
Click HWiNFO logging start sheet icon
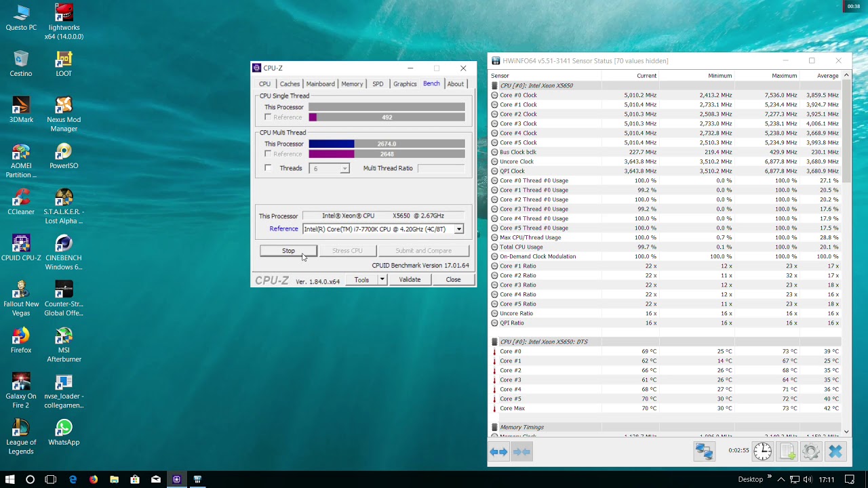787,451
